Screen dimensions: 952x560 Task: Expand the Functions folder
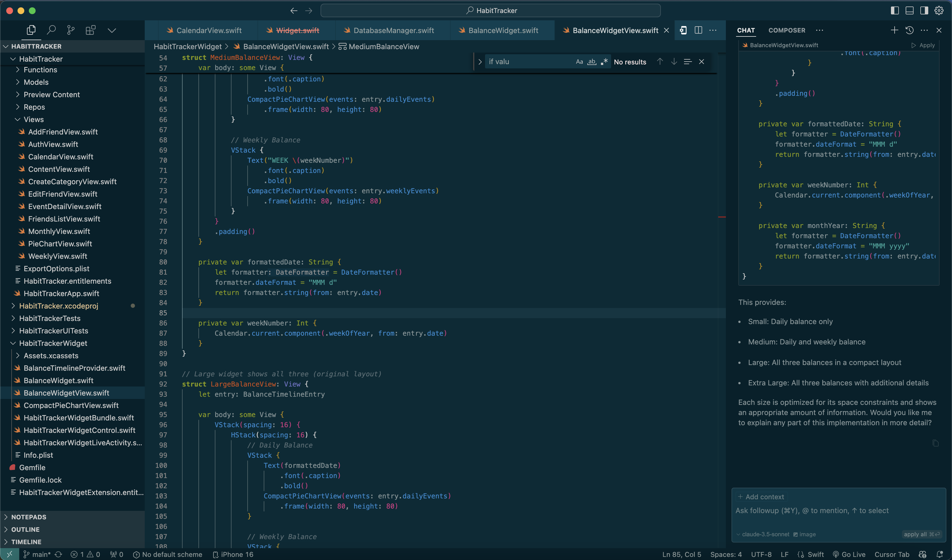tap(72, 70)
